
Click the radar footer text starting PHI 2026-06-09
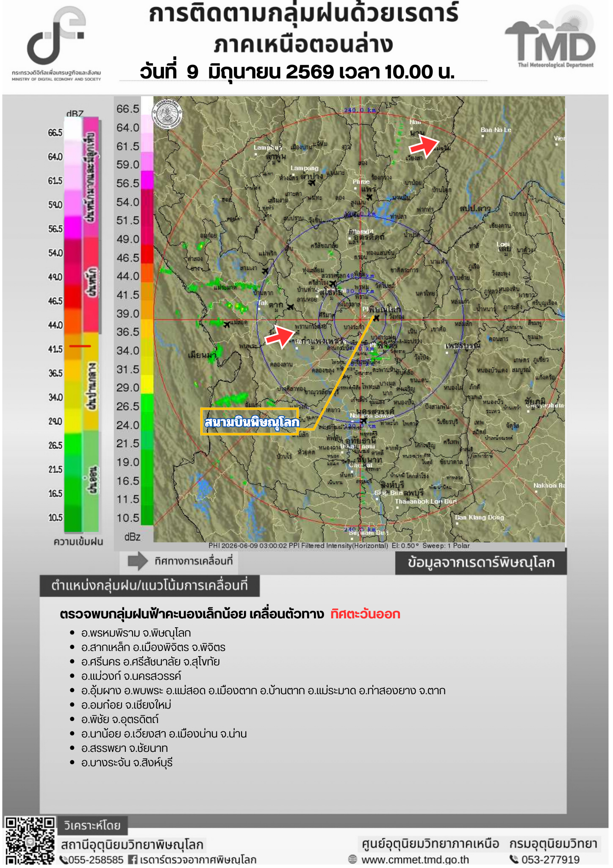(339, 546)
